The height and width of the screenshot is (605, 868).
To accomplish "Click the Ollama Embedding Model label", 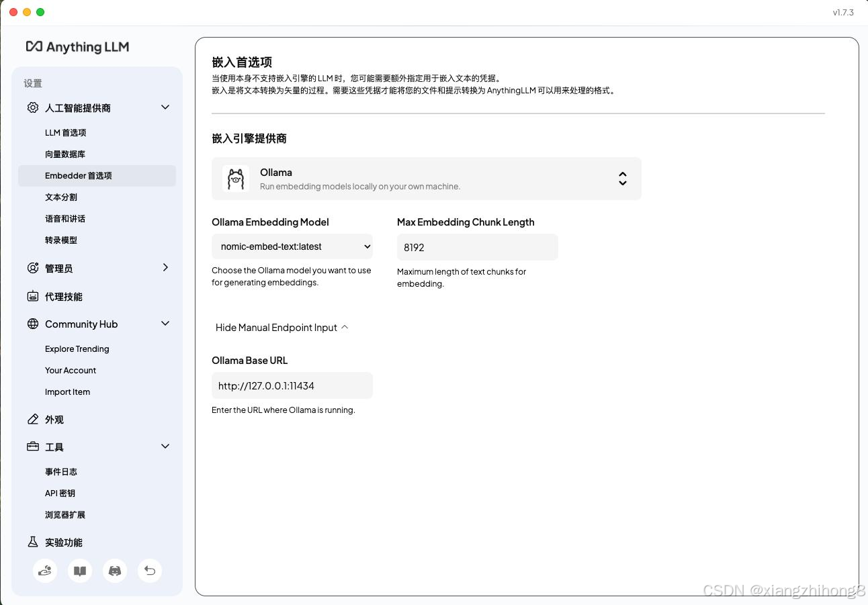I will click(x=270, y=222).
